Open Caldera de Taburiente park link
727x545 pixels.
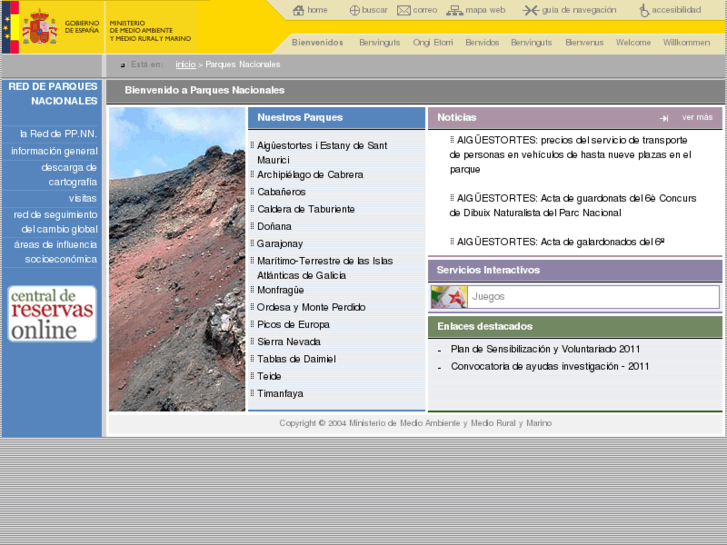[x=306, y=209]
